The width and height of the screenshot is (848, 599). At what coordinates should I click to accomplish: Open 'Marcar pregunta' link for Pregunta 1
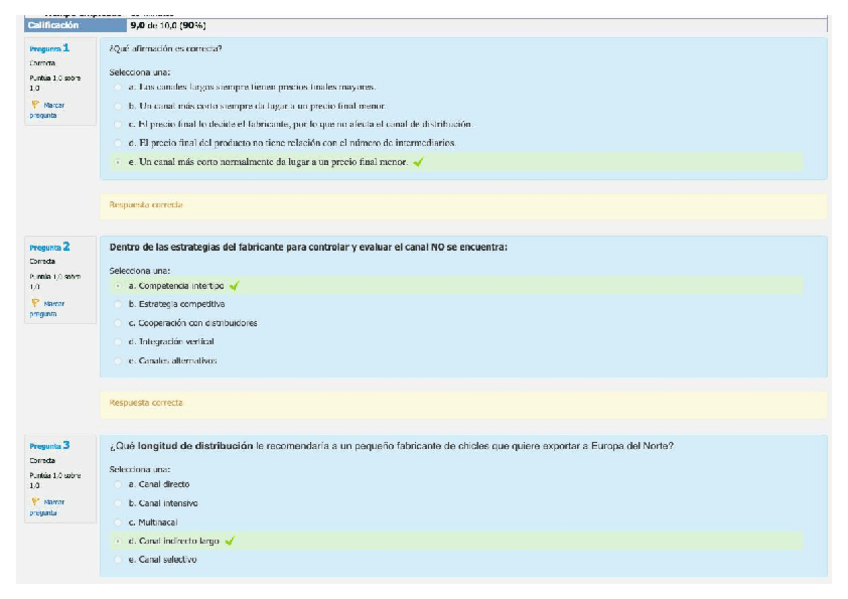point(47,110)
